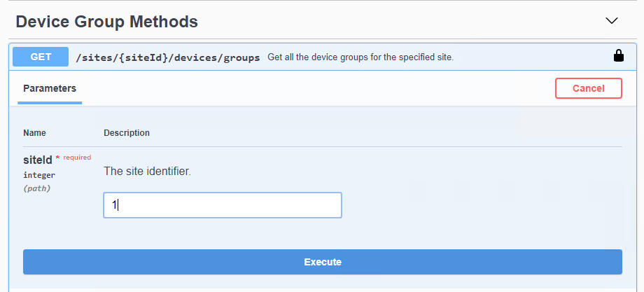This screenshot has height=292, width=644.
Task: Click the /sites/{siteId}/devices/groups endpoint path
Action: click(x=168, y=57)
